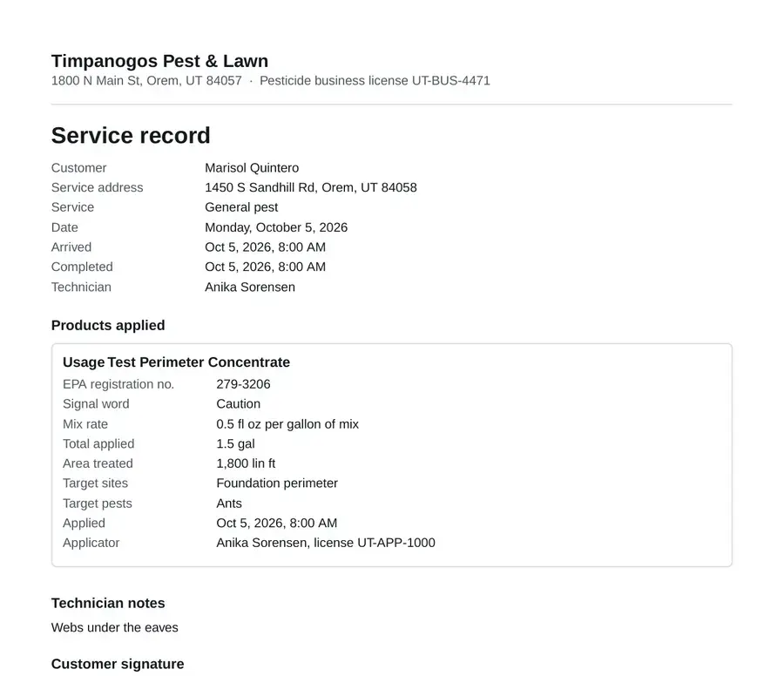Select EPA registration number 279-3206
This screenshot has height=676, width=784.
pyautogui.click(x=243, y=384)
